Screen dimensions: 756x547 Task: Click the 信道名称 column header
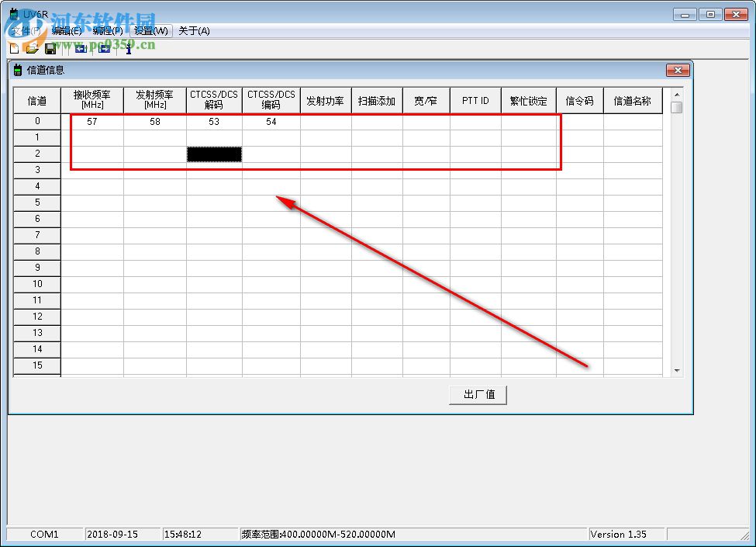point(633,101)
